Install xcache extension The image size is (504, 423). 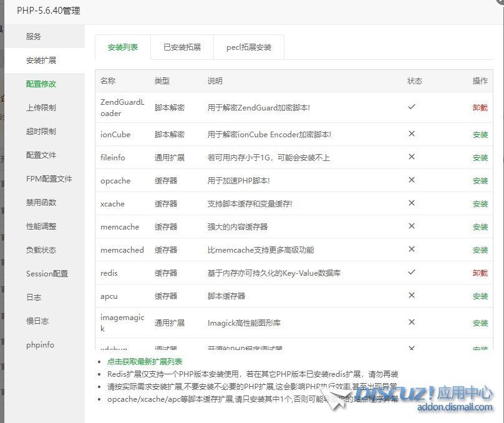coord(480,204)
